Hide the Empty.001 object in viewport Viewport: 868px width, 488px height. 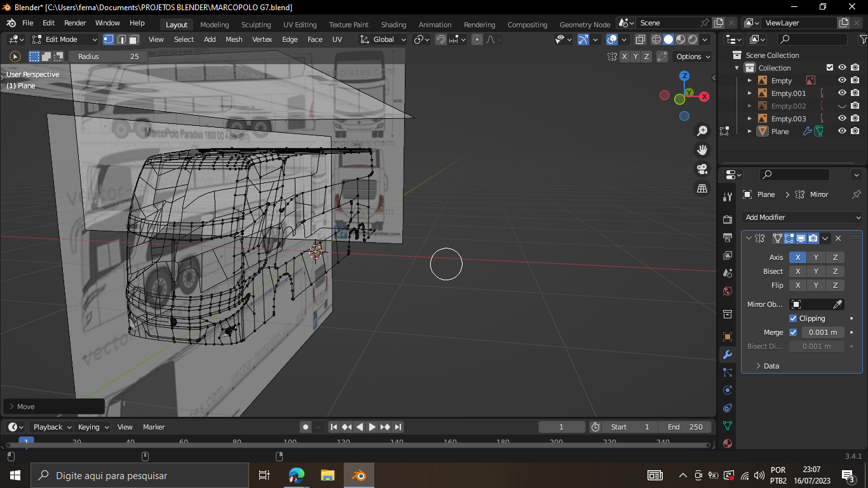pos(842,93)
